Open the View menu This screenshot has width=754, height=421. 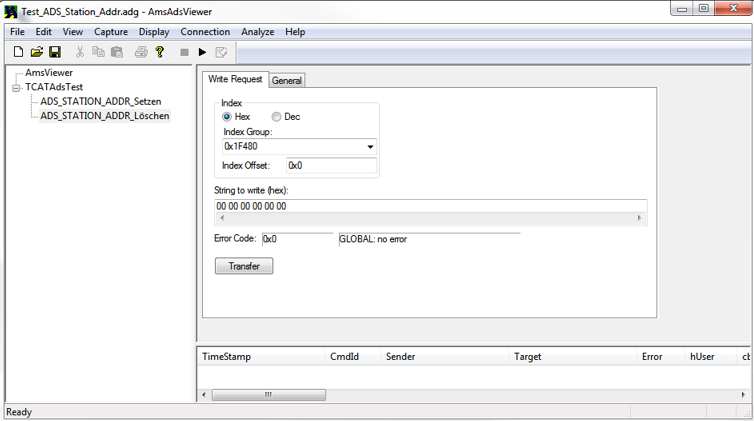pos(73,32)
